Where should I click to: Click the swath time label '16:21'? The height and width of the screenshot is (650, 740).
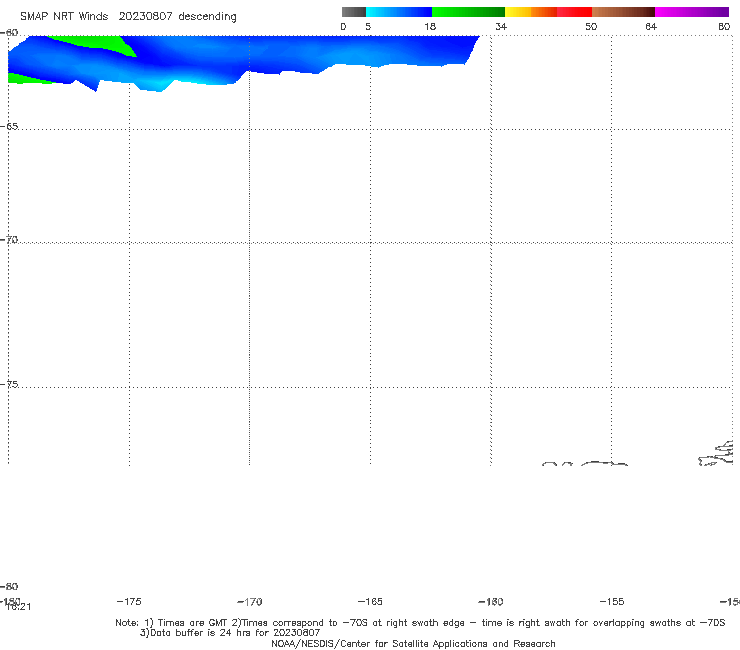coord(19,607)
